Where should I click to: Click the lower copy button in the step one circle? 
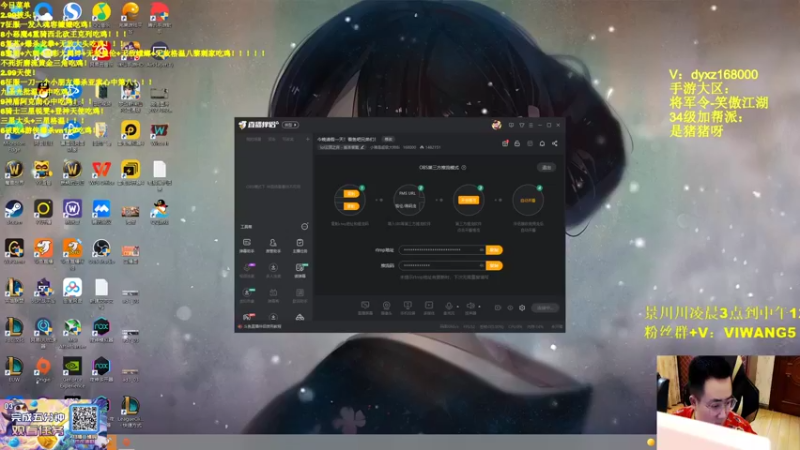(351, 206)
